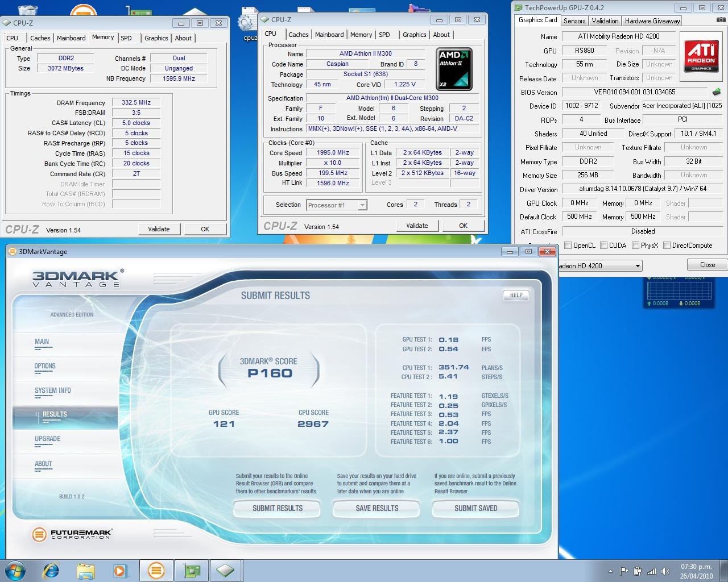Click the Action Center flag tray icon
The width and height of the screenshot is (728, 582).
[x=624, y=571]
